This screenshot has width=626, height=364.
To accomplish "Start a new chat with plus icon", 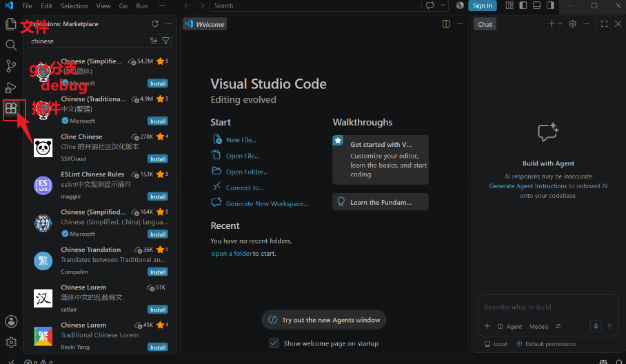I will tap(552, 24).
